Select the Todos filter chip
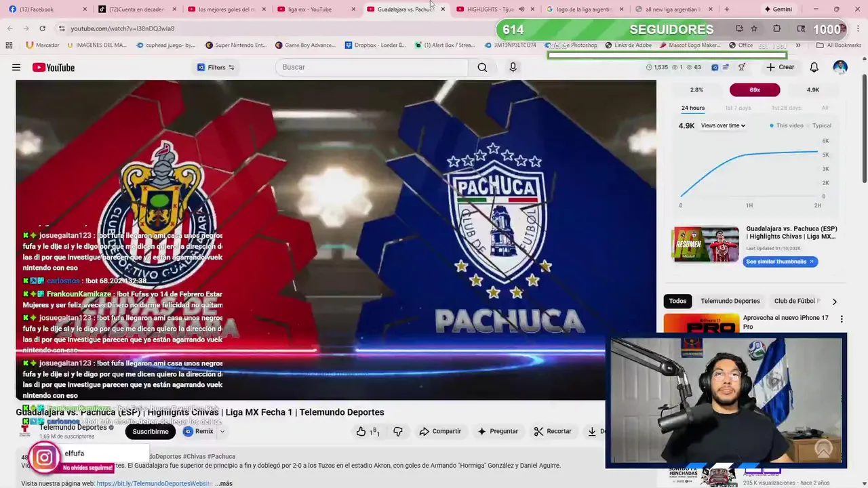Screen dimensions: 868x488 pos(677,301)
